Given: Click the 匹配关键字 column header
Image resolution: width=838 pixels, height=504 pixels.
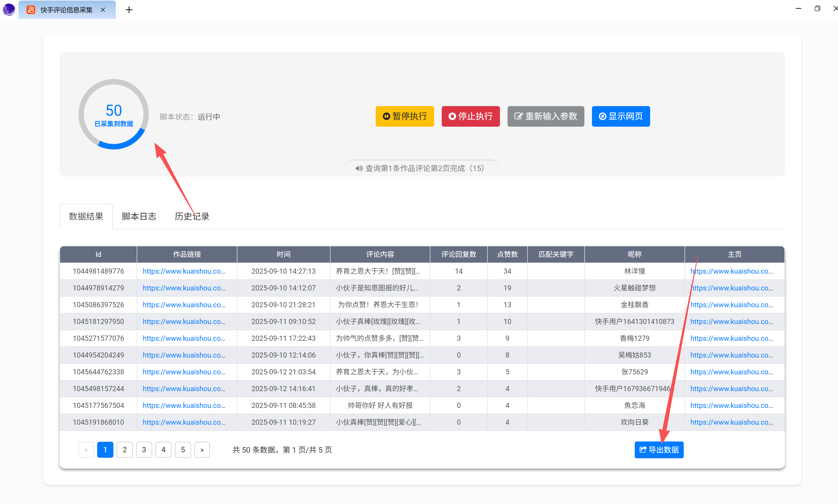Looking at the screenshot, I should click(x=556, y=254).
